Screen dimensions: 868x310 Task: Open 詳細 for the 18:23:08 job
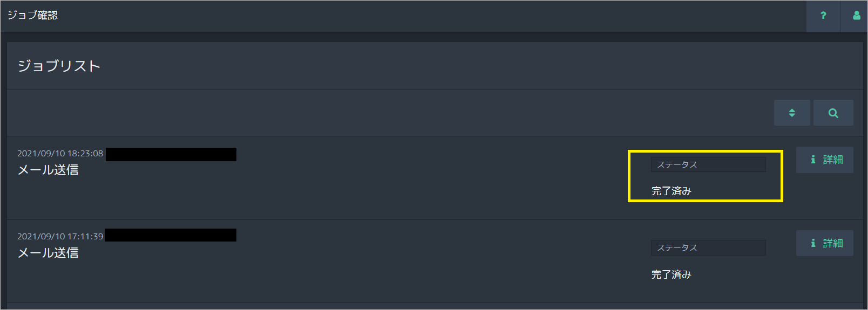click(x=825, y=160)
